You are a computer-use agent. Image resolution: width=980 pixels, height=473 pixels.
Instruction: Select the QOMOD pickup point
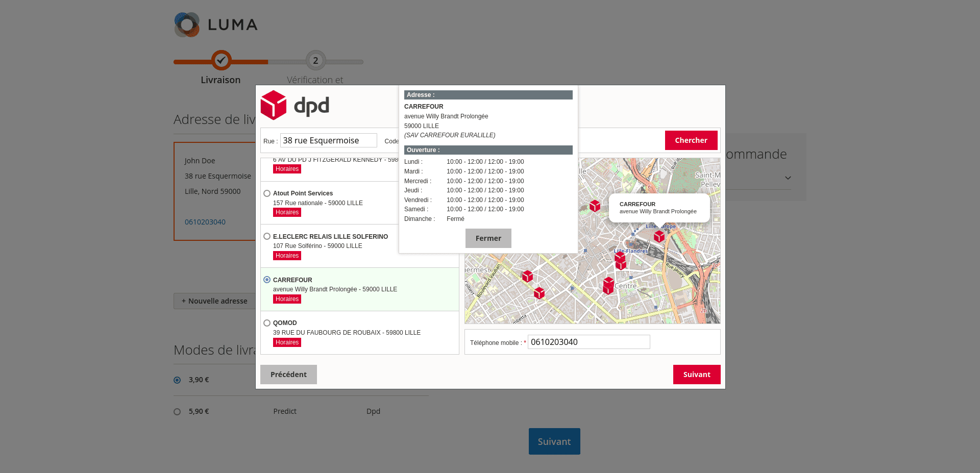pos(267,322)
